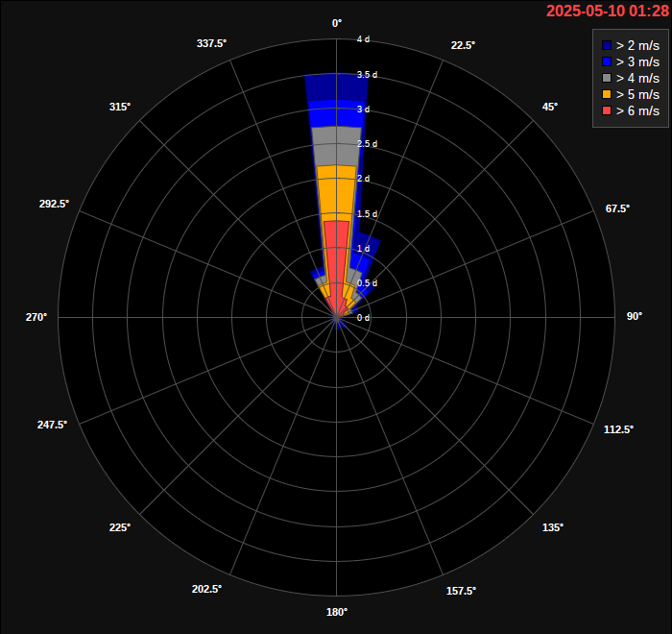Click the 315° direction label
Viewport: 672px width, 634px height.
tap(120, 107)
